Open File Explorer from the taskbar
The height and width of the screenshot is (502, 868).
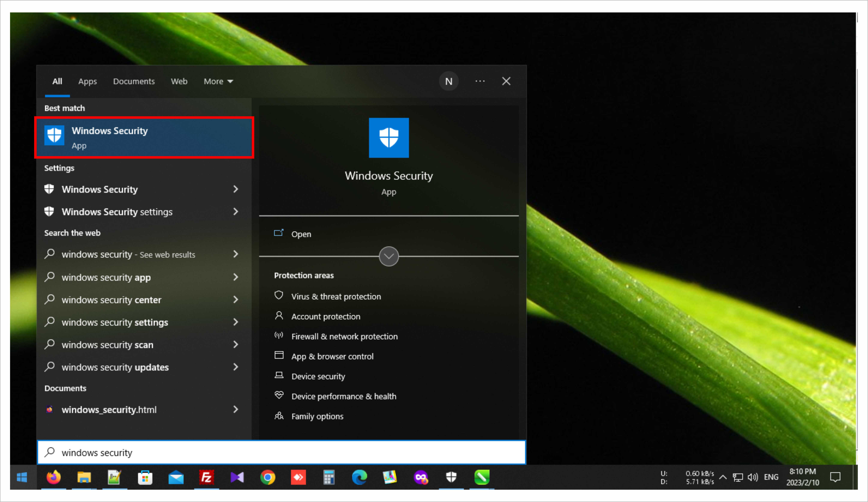coord(84,477)
